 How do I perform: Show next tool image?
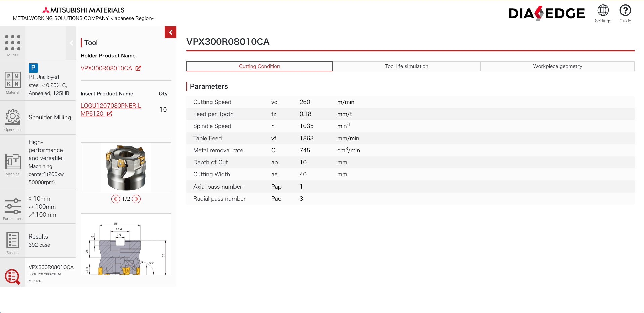[136, 199]
